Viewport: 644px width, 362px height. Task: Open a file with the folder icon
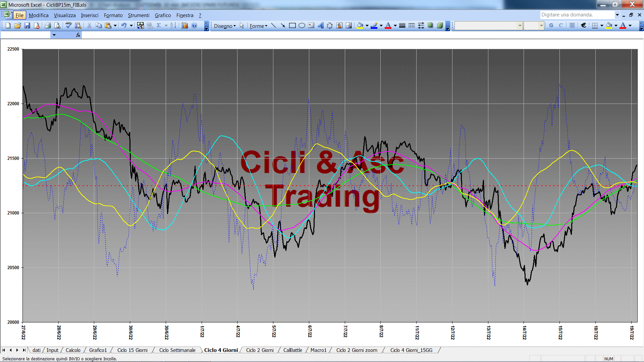[x=18, y=26]
